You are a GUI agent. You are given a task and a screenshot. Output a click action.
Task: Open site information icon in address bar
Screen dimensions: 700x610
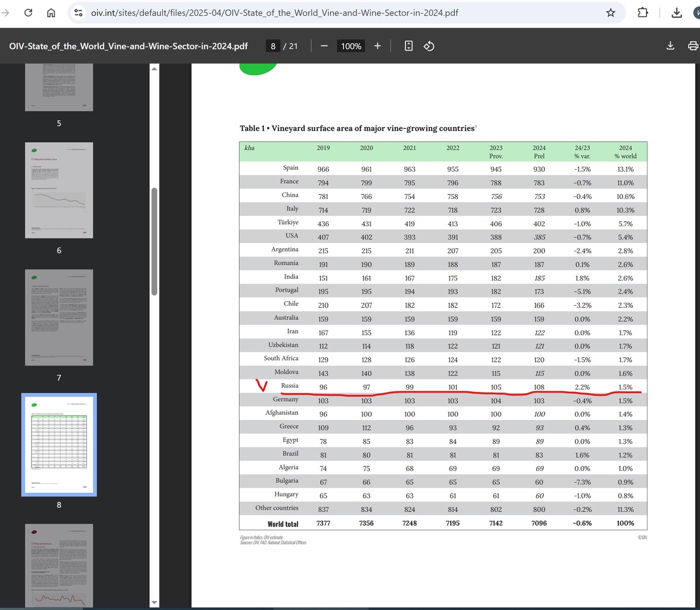click(78, 12)
